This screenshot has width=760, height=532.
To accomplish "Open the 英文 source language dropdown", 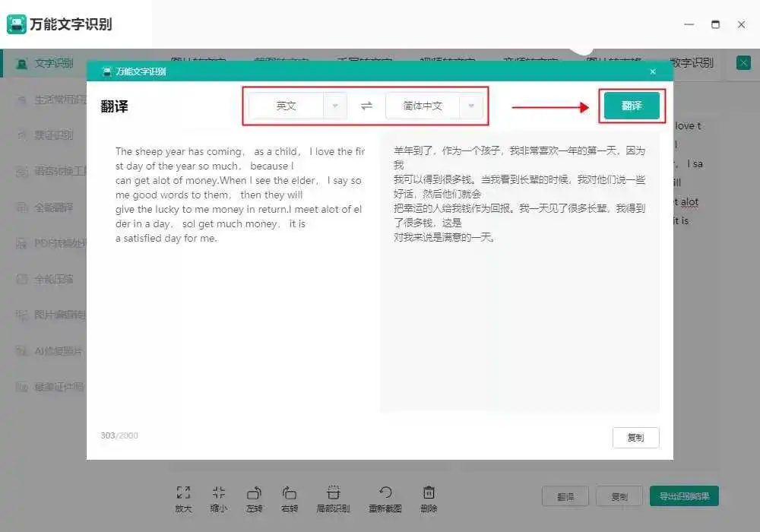I will pos(287,106).
